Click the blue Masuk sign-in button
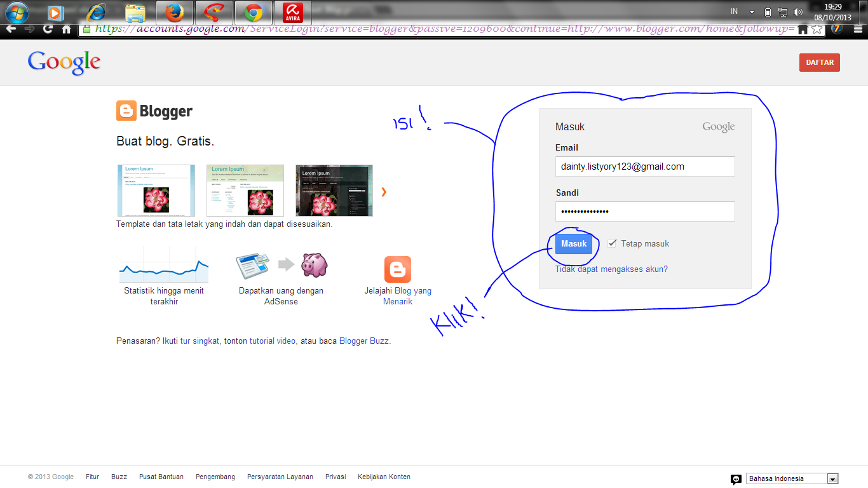Image resolution: width=868 pixels, height=488 pixels. [x=574, y=244]
